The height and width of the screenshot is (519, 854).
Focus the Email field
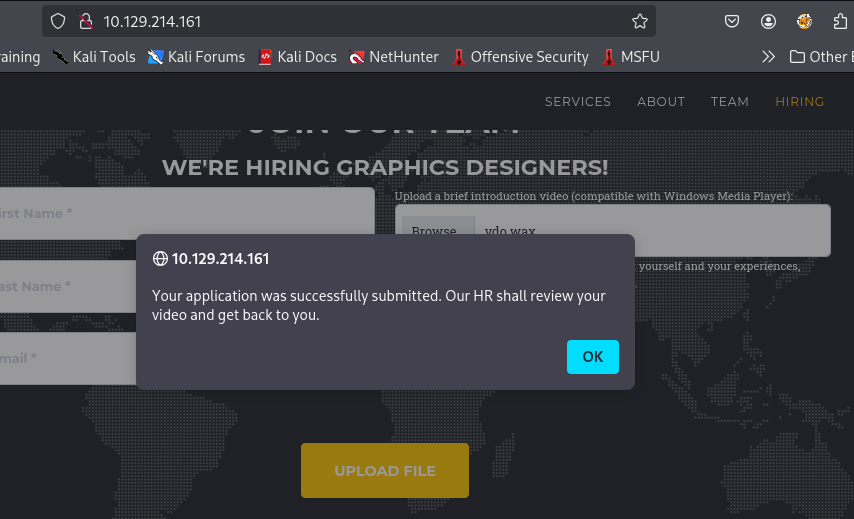[x=68, y=358]
